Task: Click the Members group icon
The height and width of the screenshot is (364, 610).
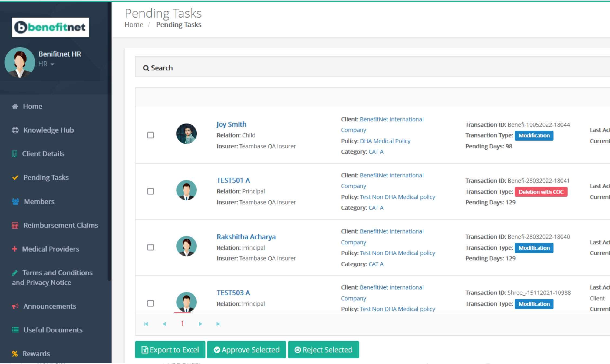Action: tap(15, 201)
